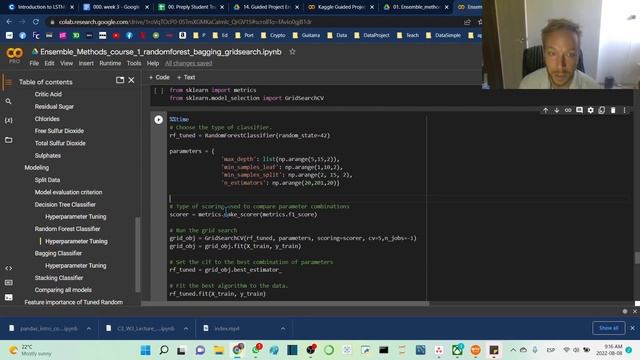This screenshot has width=640, height=360.
Task: Add a comment to the cell
Action: (579, 110)
